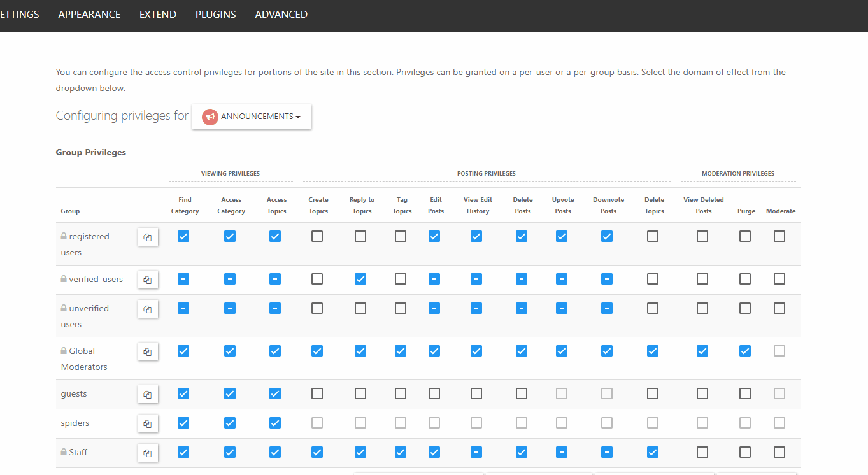Screen dimensions: 868x475
Task: Copy privileges from the verified-users group
Action: click(x=147, y=279)
